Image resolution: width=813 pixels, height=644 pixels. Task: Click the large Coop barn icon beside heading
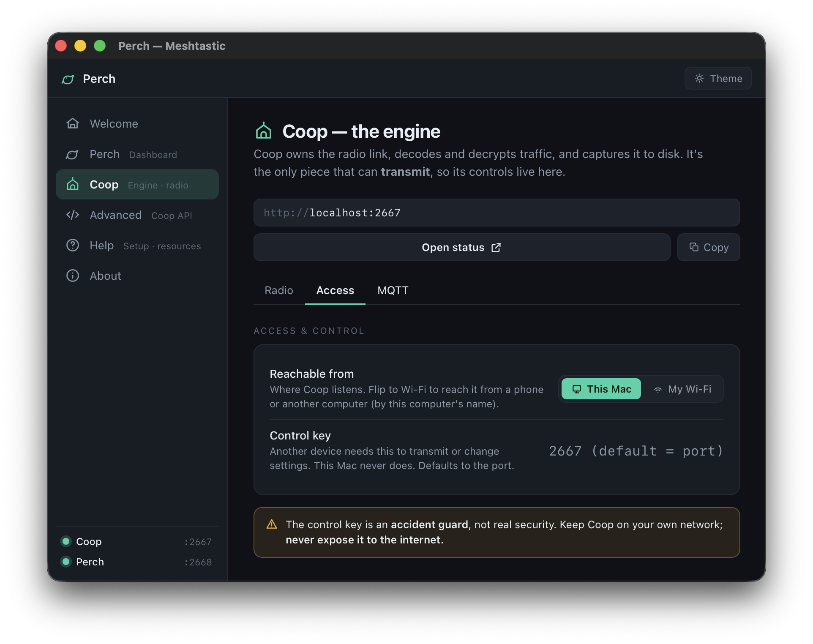[x=264, y=131]
